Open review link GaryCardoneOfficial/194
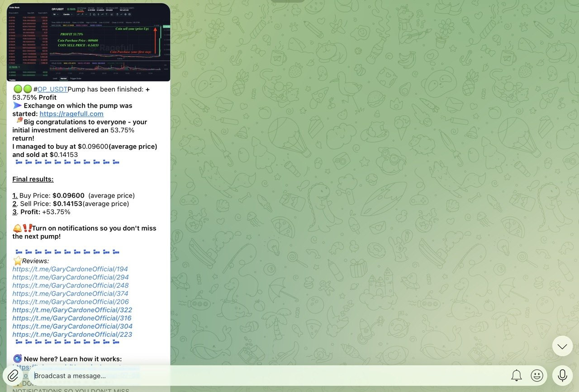 tap(70, 269)
